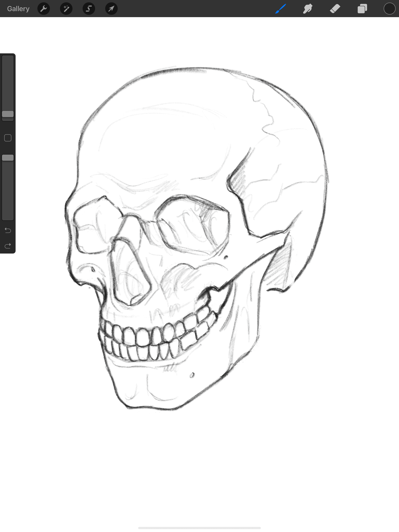Activate the Transform arrow tool

(x=111, y=9)
